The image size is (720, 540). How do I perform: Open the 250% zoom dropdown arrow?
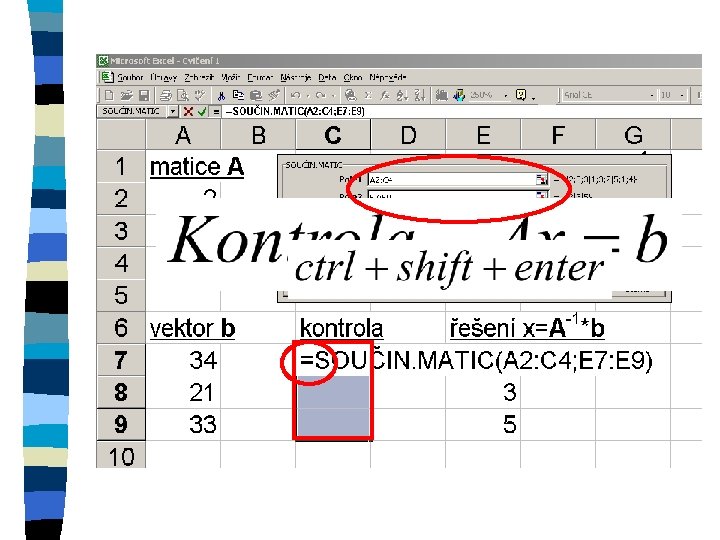coord(506,96)
